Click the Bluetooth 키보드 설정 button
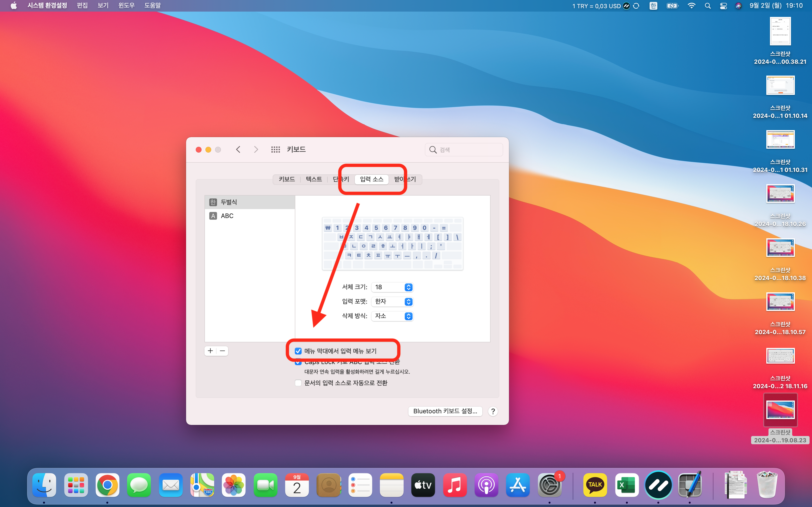This screenshot has width=812, height=507. click(x=445, y=411)
